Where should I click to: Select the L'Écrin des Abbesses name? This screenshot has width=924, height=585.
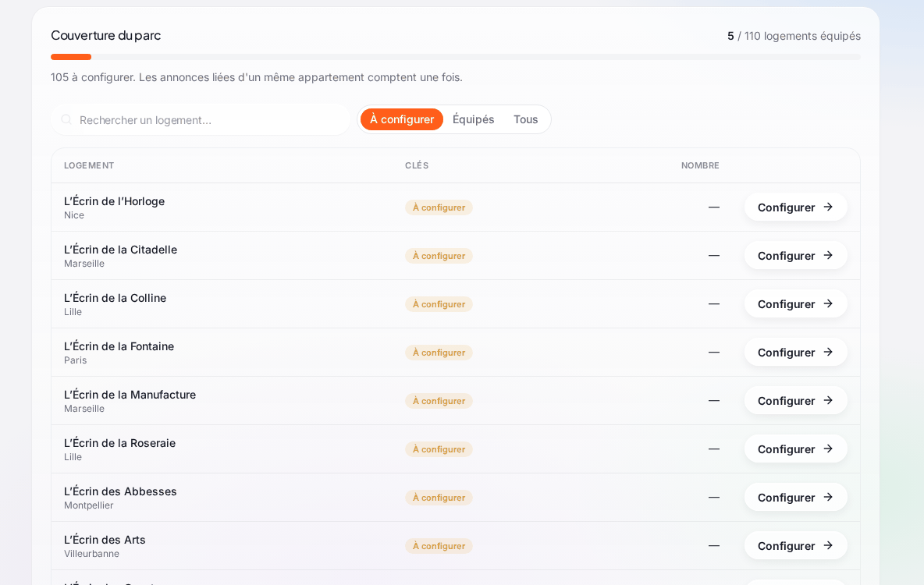[x=120, y=491]
